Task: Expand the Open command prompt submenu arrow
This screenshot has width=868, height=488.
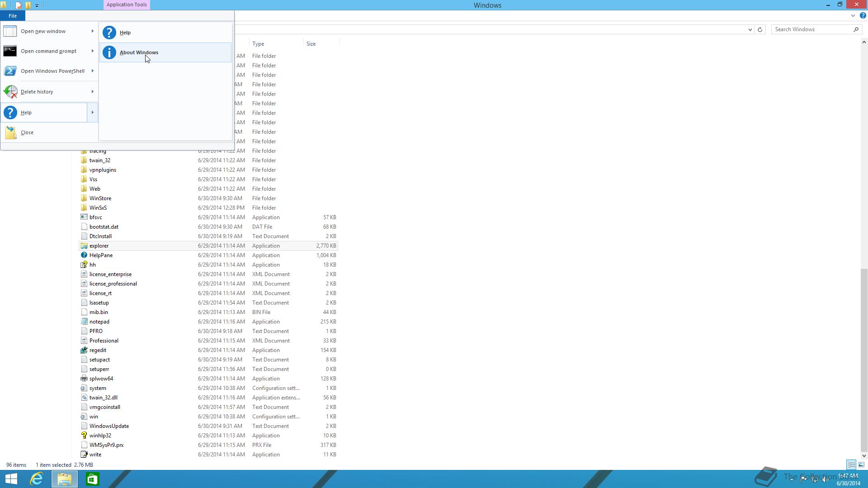Action: pos(92,51)
